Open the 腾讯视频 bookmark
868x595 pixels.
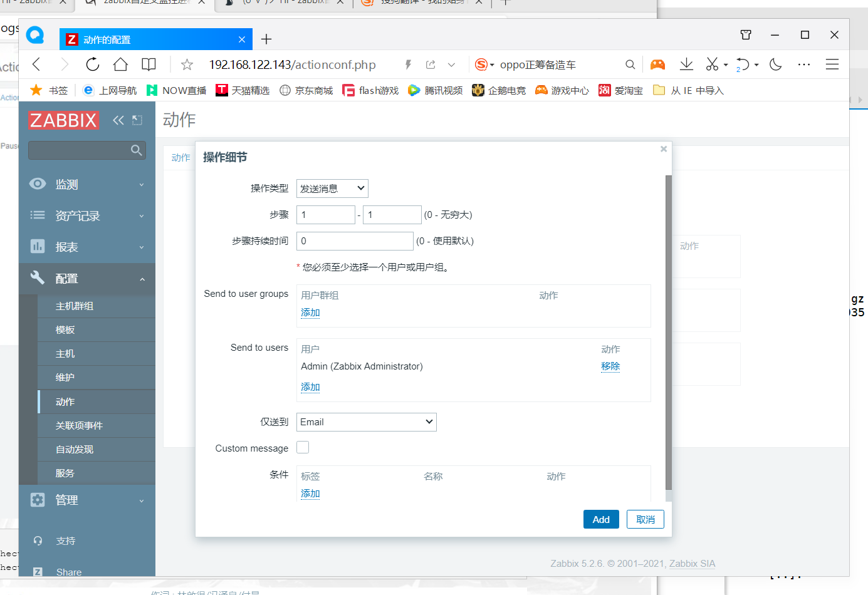click(436, 90)
